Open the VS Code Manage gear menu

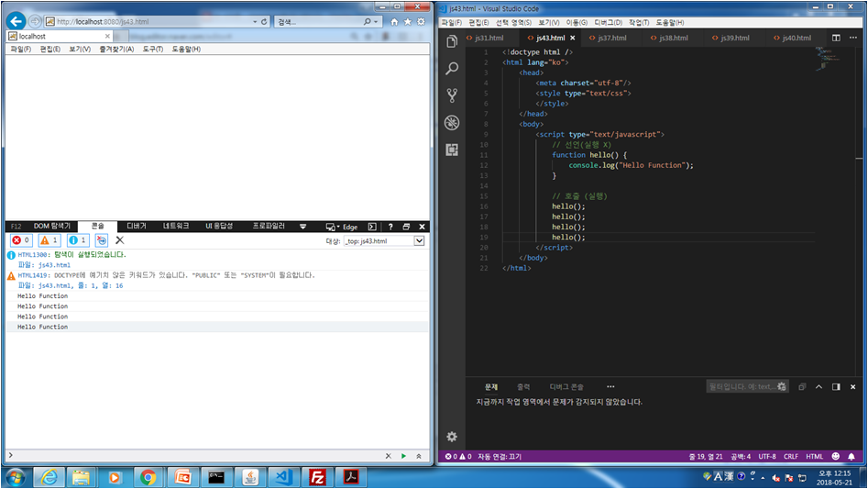click(452, 437)
